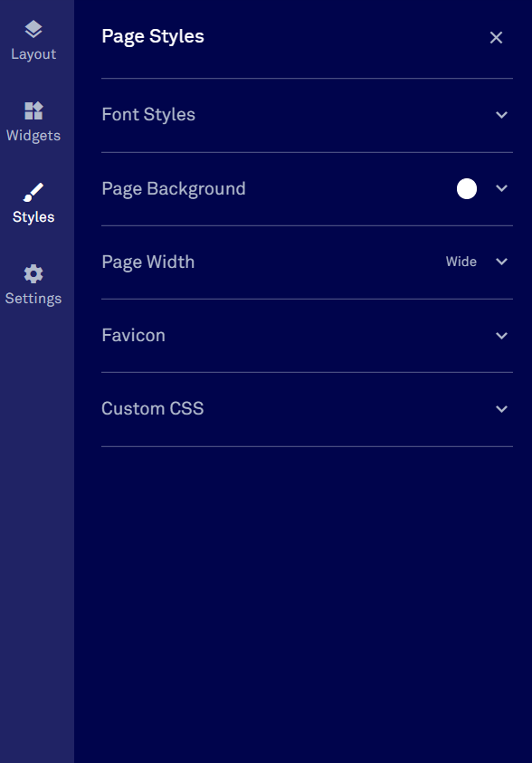The image size is (532, 763).
Task: Click the Styles paintbrush icon
Action: [x=33, y=192]
